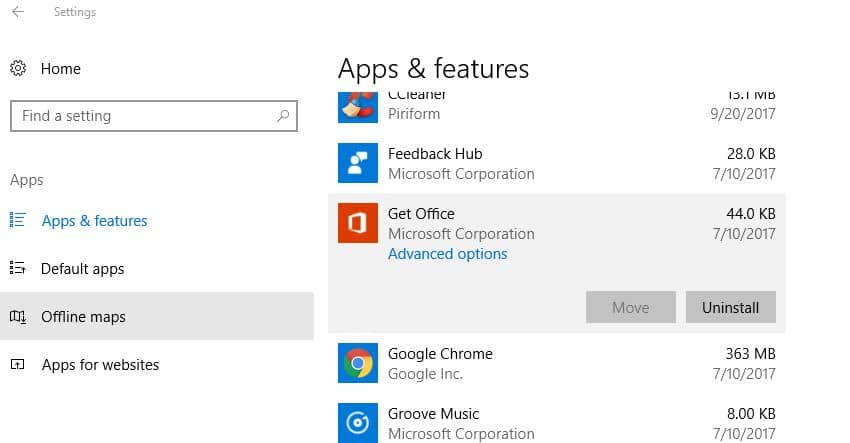Select Default apps in the sidebar
850x443 pixels.
click(82, 269)
